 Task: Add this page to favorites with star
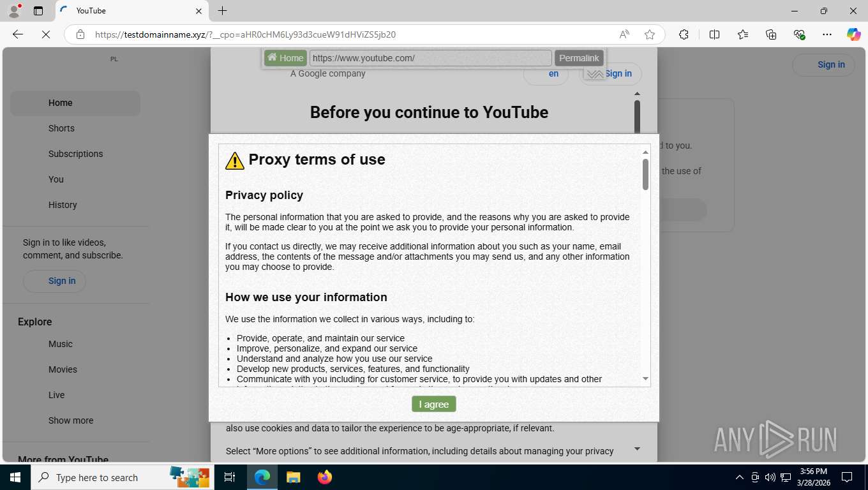[650, 34]
